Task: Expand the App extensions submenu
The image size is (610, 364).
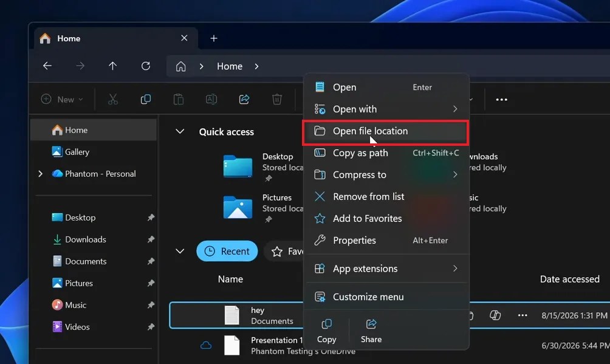Action: coord(455,268)
